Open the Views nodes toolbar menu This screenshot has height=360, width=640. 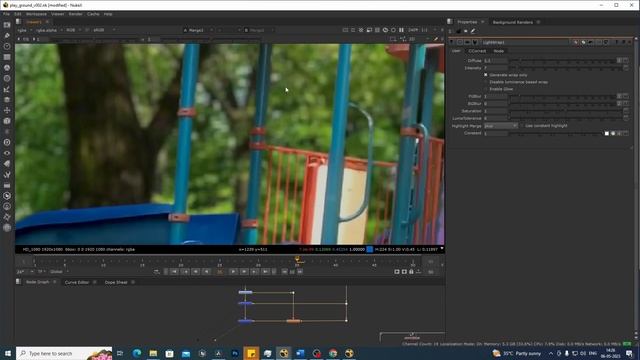7,153
